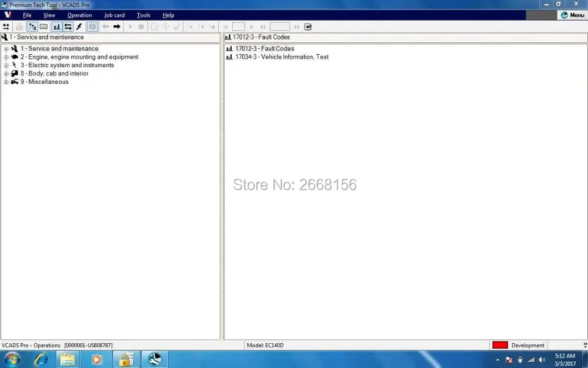The image size is (588, 368).
Task: Click the black forward arrow toolbar icon
Action: (117, 26)
